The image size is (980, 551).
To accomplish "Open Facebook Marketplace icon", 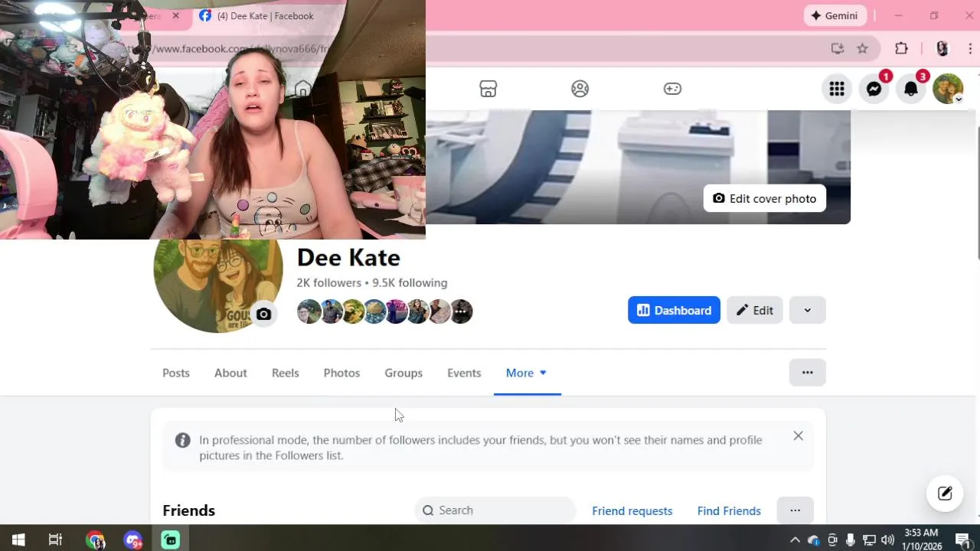I will pos(488,89).
